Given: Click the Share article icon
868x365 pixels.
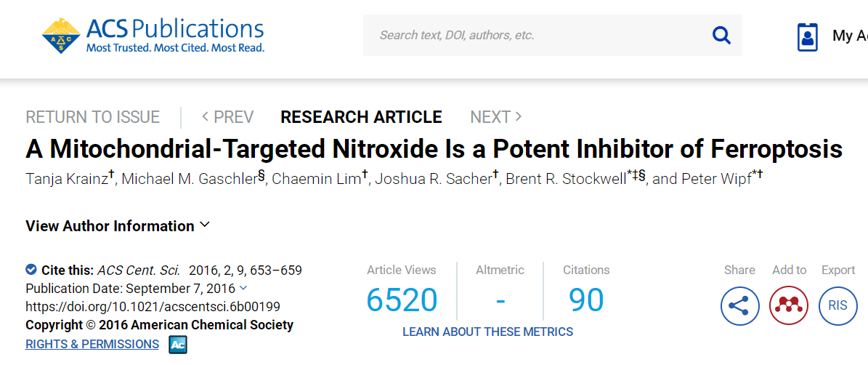Looking at the screenshot, I should coord(739,305).
